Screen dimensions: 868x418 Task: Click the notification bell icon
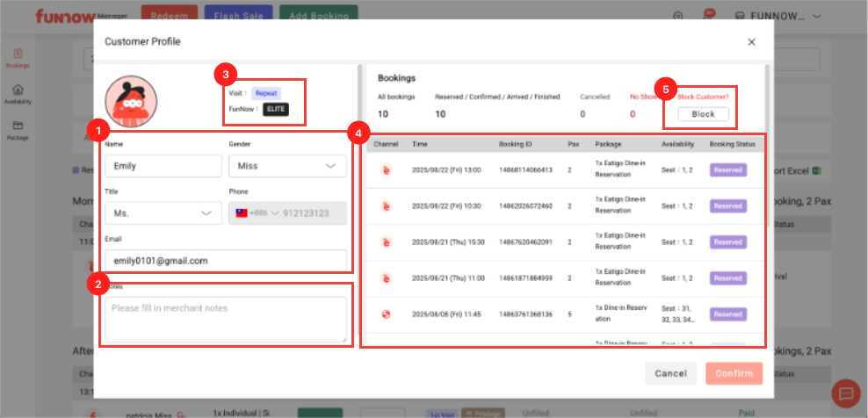tap(707, 16)
